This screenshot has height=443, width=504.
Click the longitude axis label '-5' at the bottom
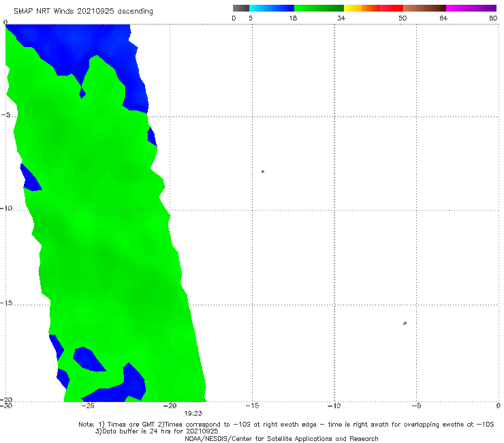[x=416, y=406]
